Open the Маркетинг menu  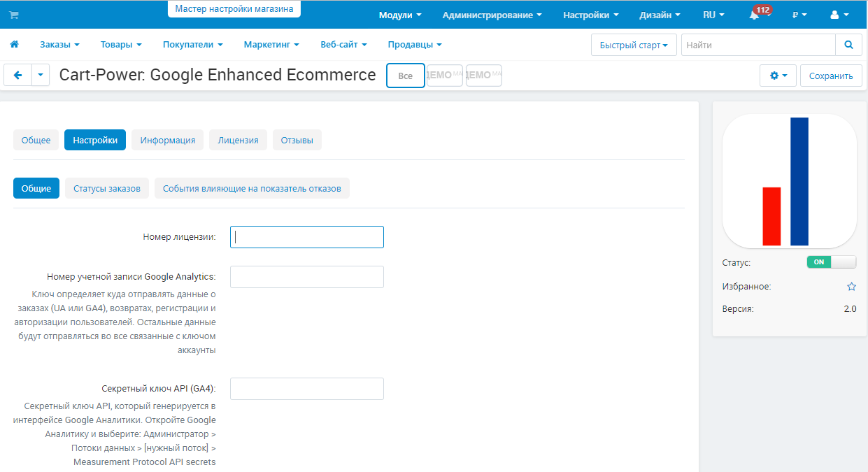click(x=271, y=45)
